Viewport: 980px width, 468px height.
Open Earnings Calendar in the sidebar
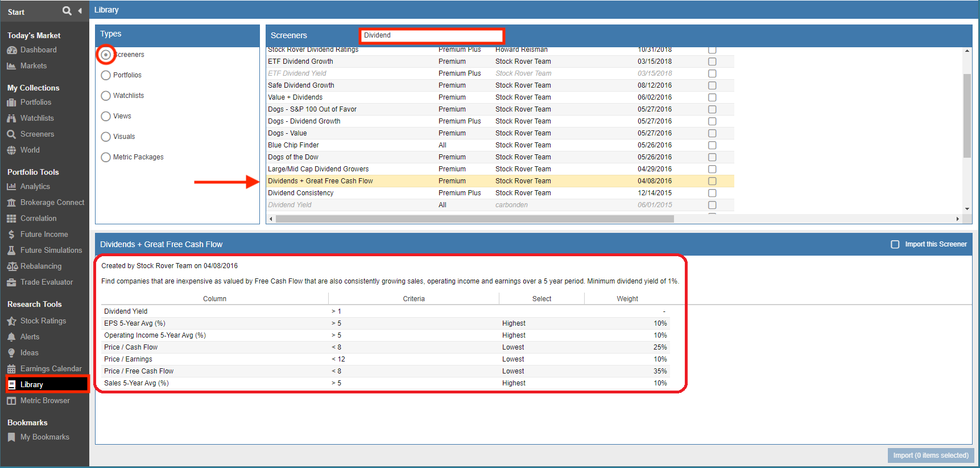[51, 369]
